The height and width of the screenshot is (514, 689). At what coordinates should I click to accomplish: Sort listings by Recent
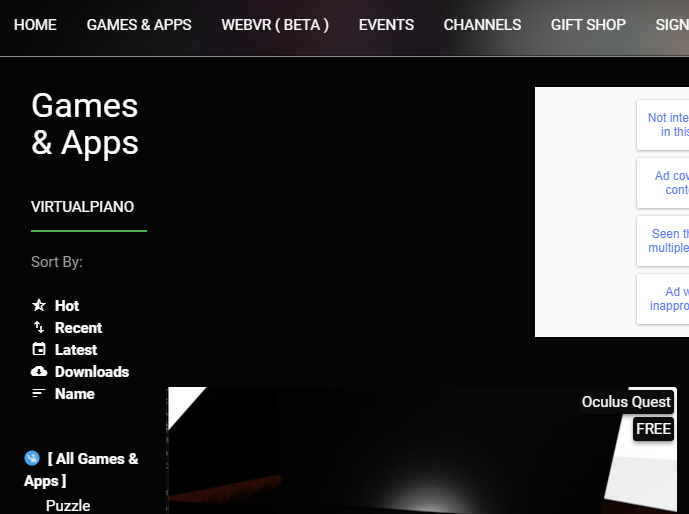point(78,328)
